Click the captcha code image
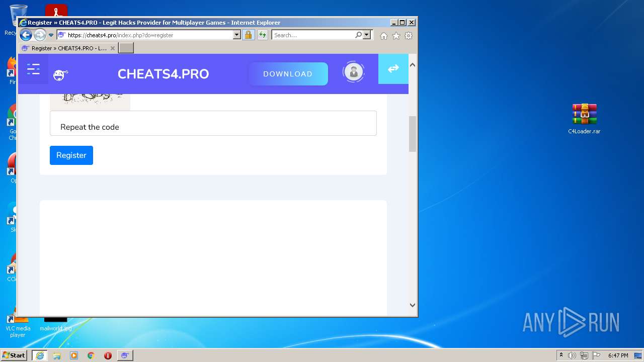Image resolution: width=644 pixels, height=362 pixels. tap(90, 102)
